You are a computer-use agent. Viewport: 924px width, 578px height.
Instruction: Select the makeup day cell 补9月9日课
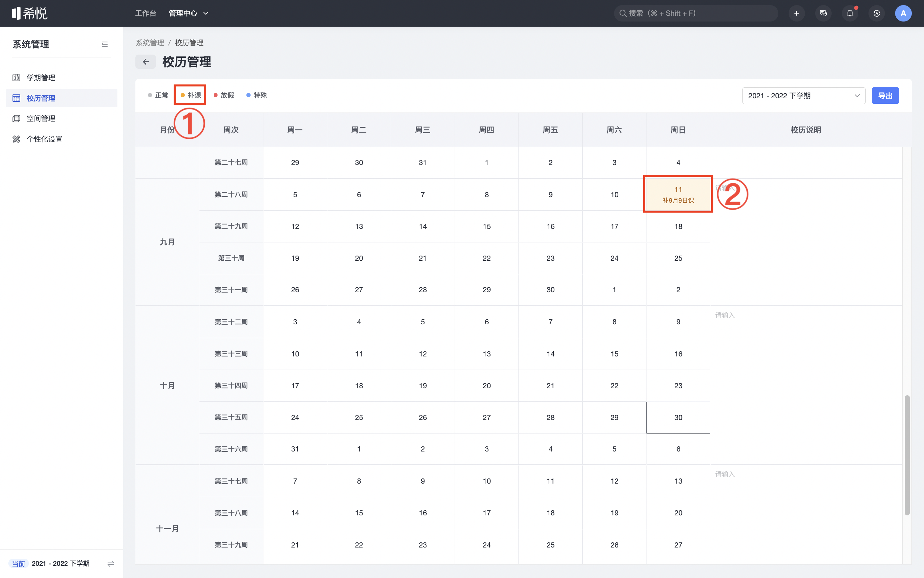tap(678, 194)
